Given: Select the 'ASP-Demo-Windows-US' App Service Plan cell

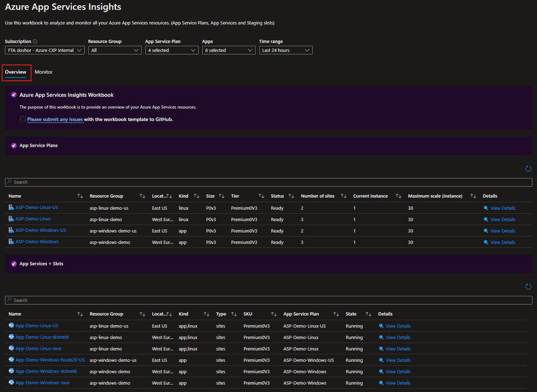Looking at the screenshot, I should tap(309, 360).
